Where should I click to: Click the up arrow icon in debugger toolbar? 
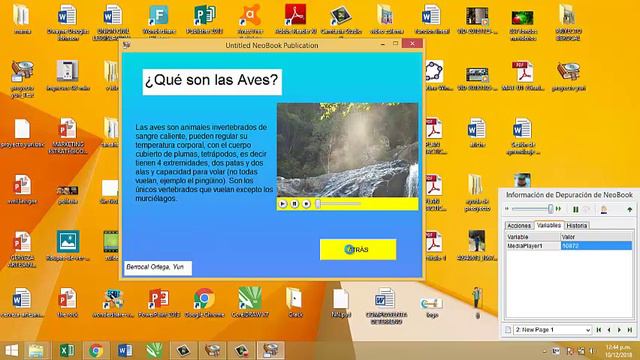(x=629, y=209)
